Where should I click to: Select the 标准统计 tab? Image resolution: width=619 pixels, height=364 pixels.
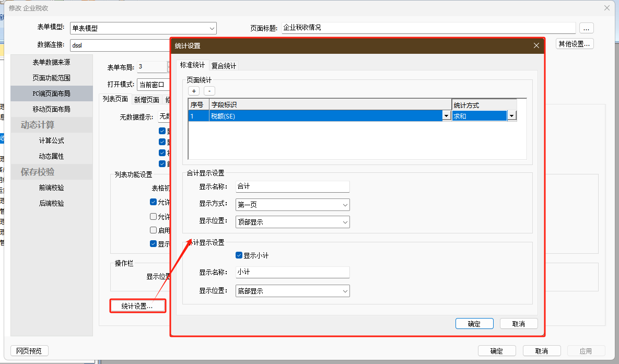(x=193, y=65)
